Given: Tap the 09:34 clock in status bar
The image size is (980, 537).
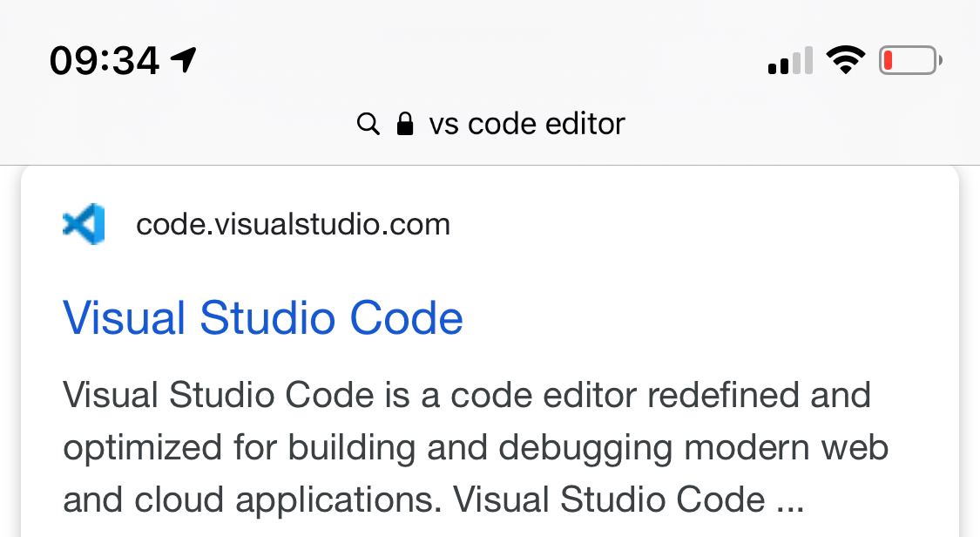Looking at the screenshot, I should (105, 61).
